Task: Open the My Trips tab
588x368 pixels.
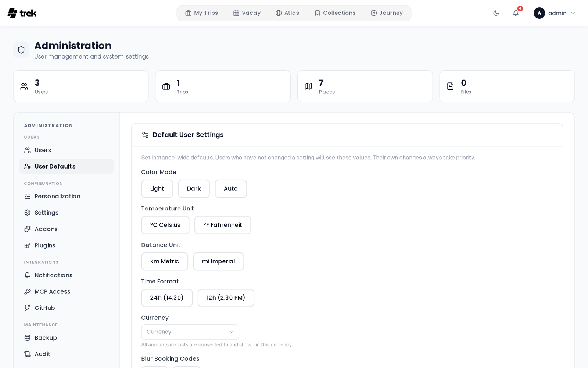Action: coord(201,13)
